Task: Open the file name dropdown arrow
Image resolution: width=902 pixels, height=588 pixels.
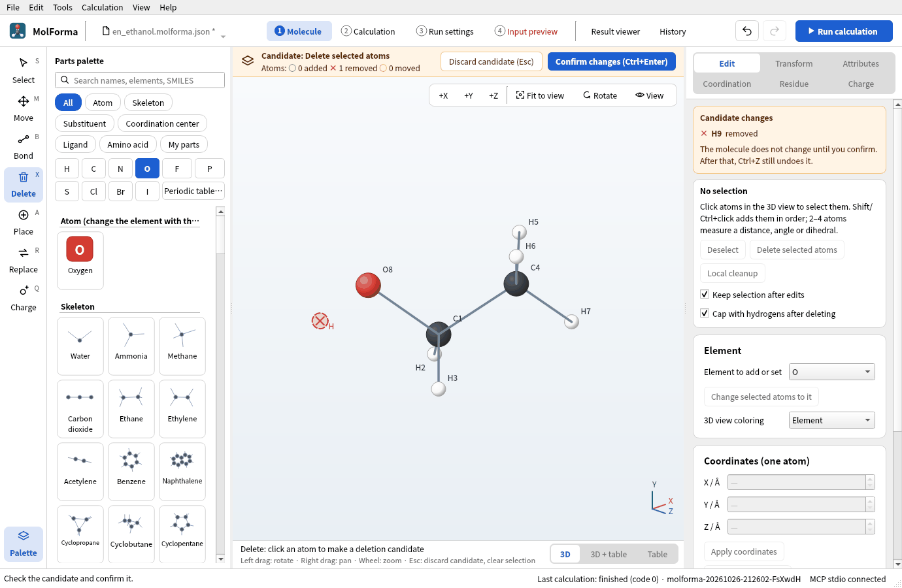Action: coord(223,37)
